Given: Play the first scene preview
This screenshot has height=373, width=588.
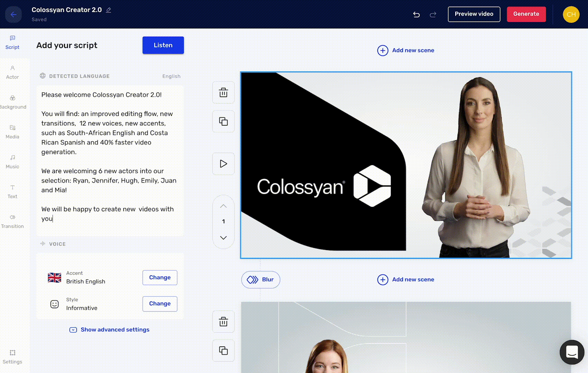Looking at the screenshot, I should point(223,164).
